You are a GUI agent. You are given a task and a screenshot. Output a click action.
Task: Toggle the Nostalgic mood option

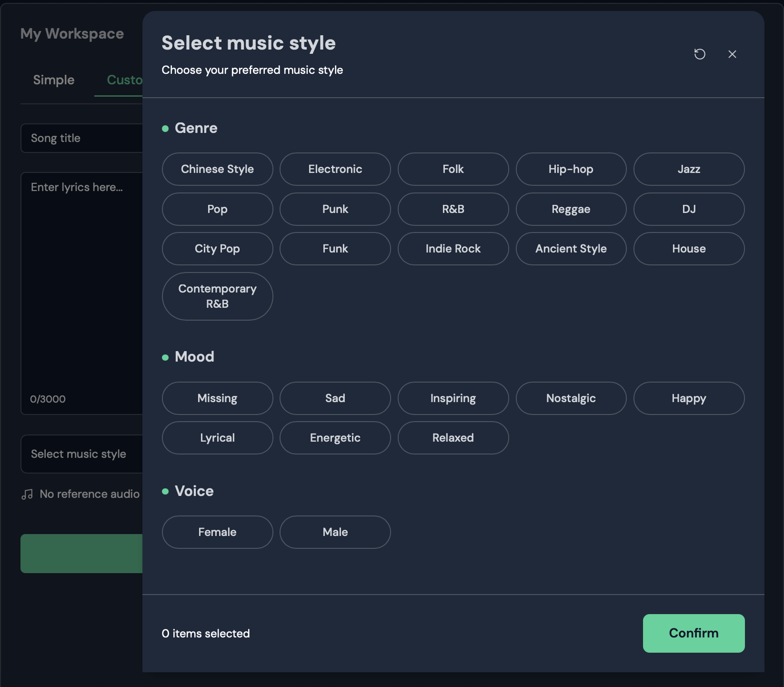point(571,398)
